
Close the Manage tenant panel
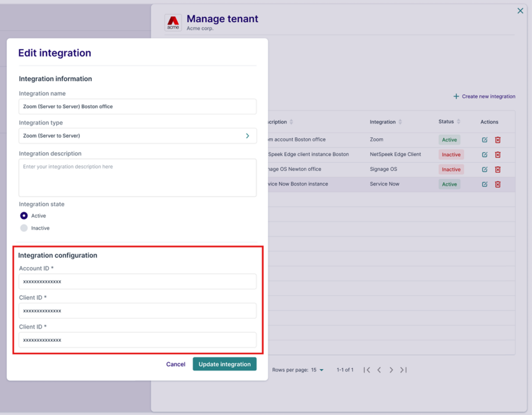520,11
